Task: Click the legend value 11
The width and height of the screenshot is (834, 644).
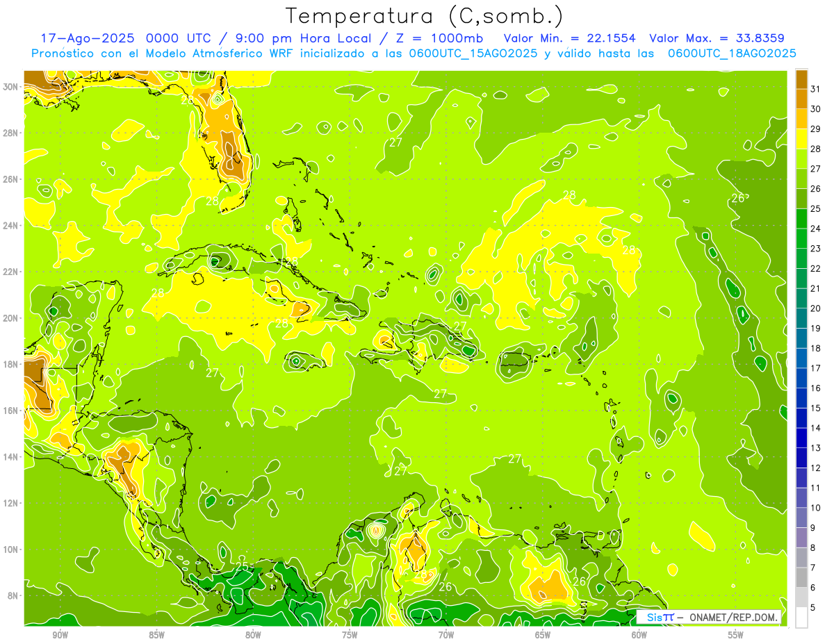Action: coord(815,488)
